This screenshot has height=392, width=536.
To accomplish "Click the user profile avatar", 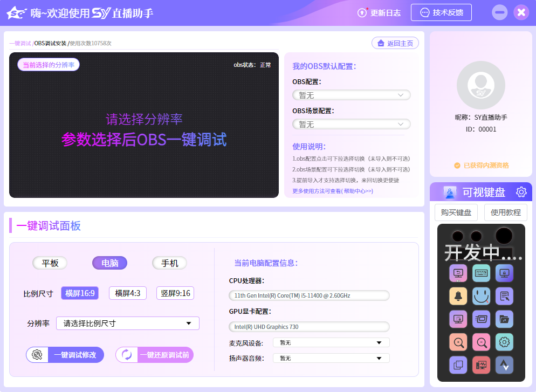I will (x=480, y=85).
